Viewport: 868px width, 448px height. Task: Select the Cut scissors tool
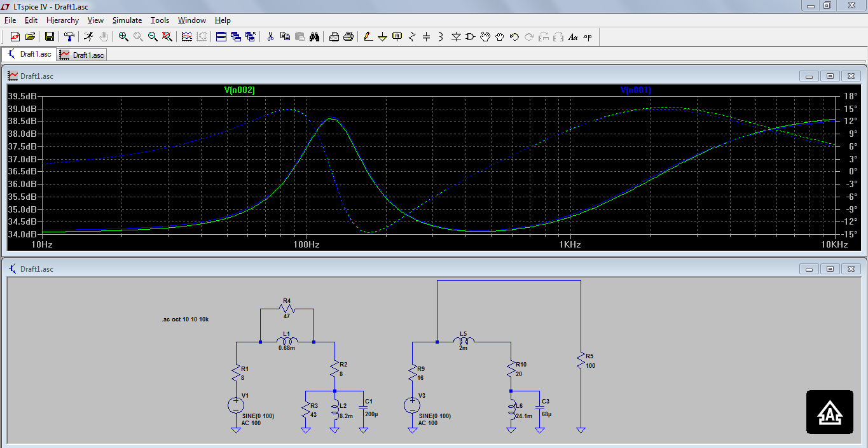[270, 37]
